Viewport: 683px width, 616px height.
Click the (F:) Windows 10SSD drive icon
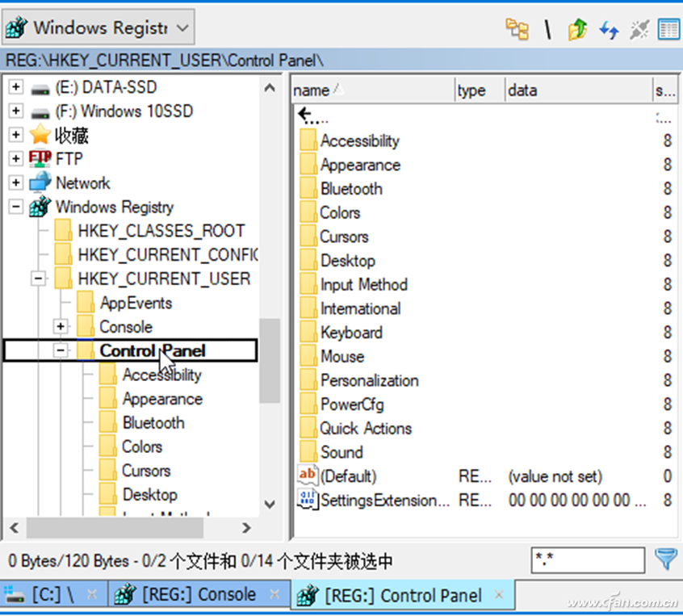click(40, 114)
